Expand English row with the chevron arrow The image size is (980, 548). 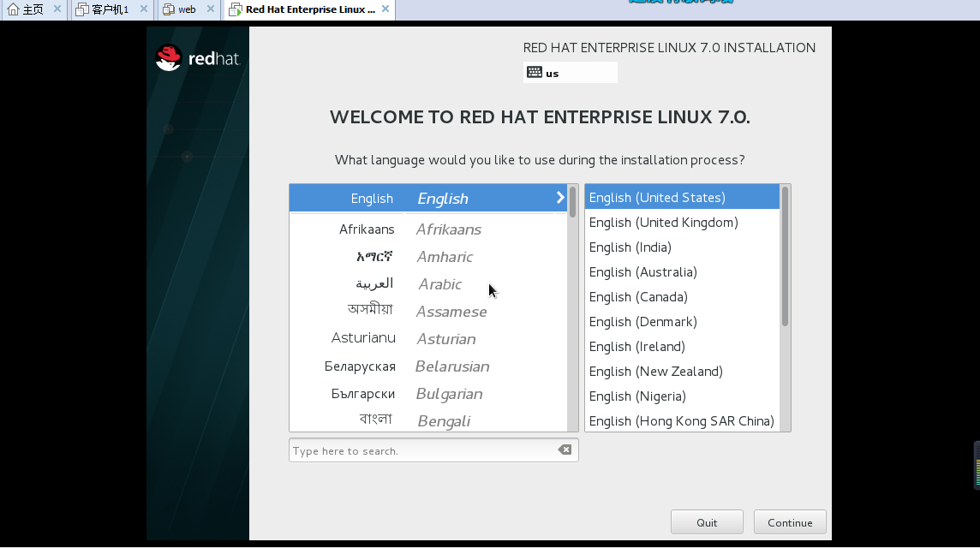tap(560, 198)
